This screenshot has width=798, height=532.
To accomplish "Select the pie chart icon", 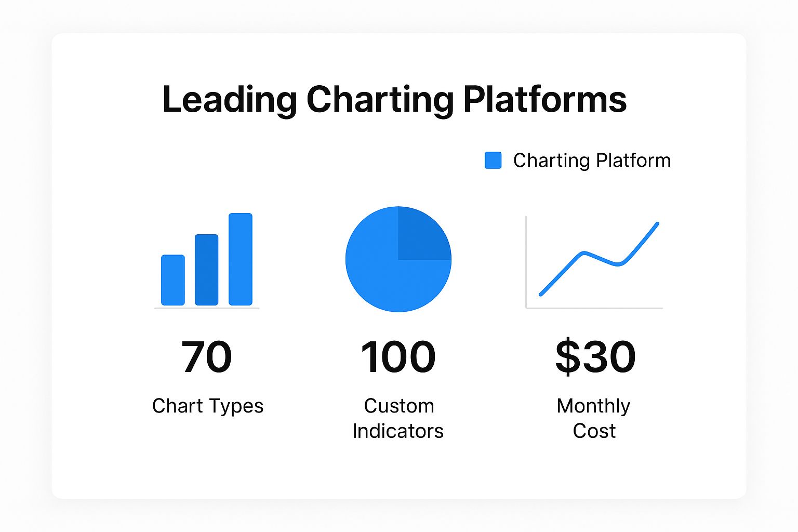I will pyautogui.click(x=398, y=259).
